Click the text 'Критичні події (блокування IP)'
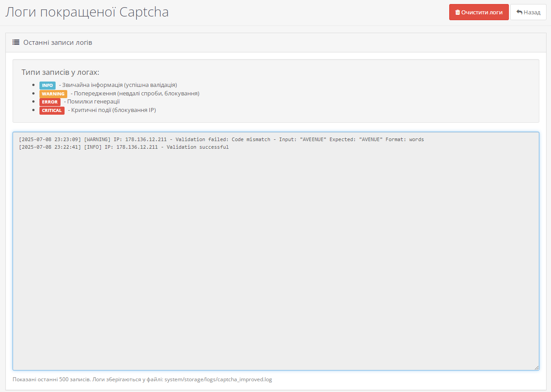The width and height of the screenshot is (551, 392). (113, 110)
